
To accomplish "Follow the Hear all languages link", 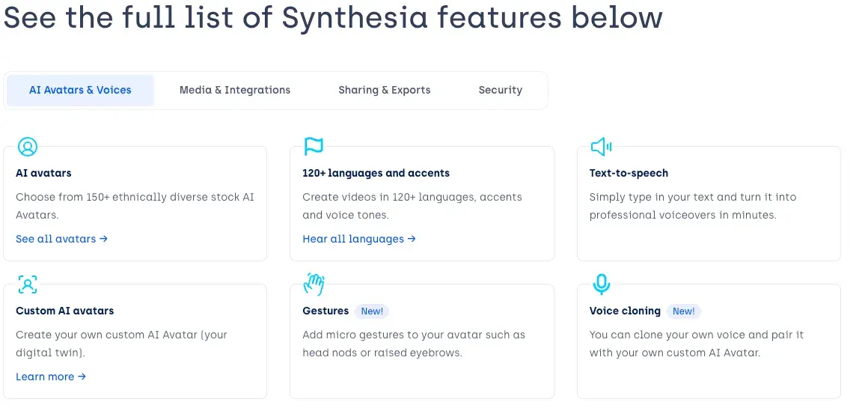I will point(359,240).
